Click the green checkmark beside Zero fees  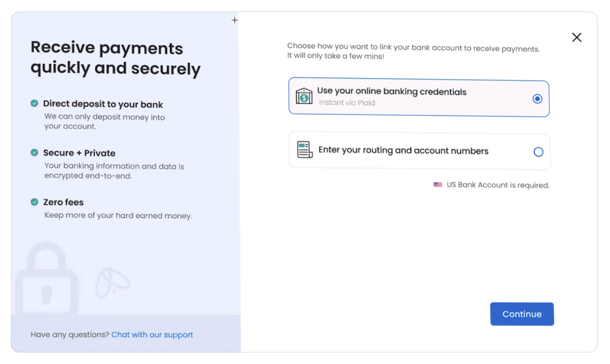click(x=34, y=202)
